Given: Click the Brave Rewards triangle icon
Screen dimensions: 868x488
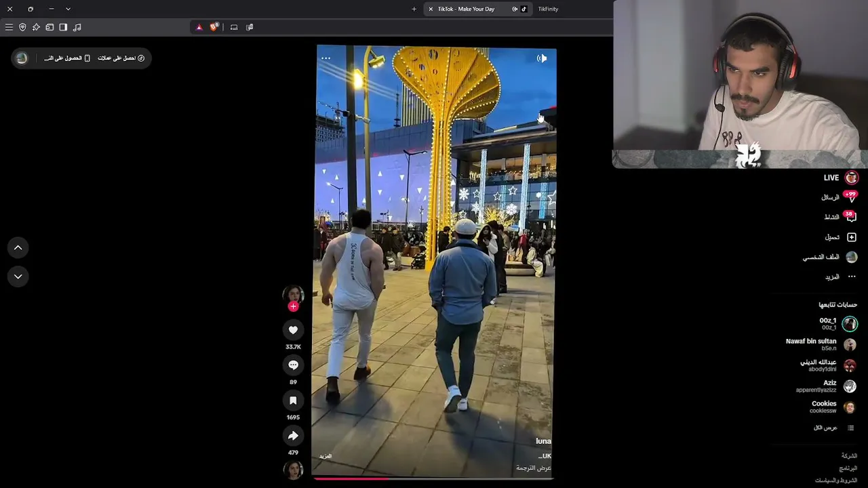Looking at the screenshot, I should coord(199,27).
